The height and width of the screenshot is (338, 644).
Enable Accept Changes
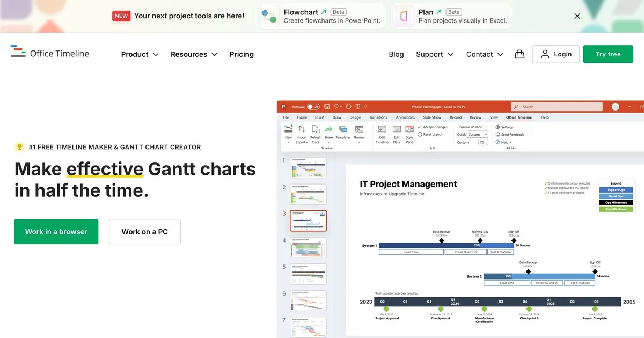(433, 127)
